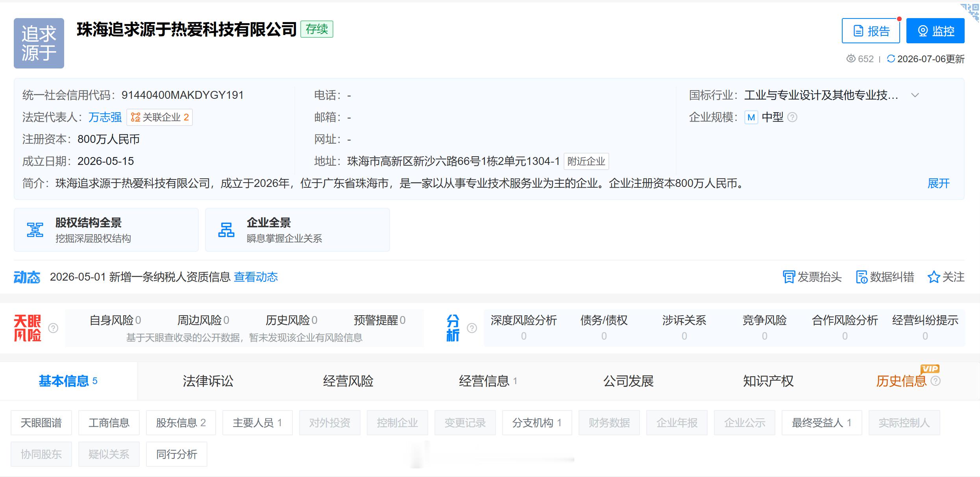Image resolution: width=980 pixels, height=477 pixels.
Task: Switch to the 公司发展 tab
Action: (628, 381)
